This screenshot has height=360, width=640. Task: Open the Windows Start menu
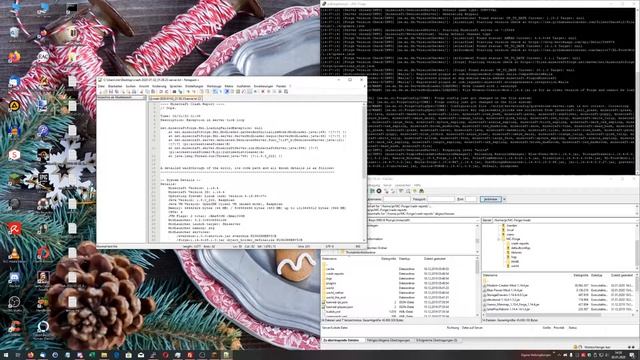6,355
